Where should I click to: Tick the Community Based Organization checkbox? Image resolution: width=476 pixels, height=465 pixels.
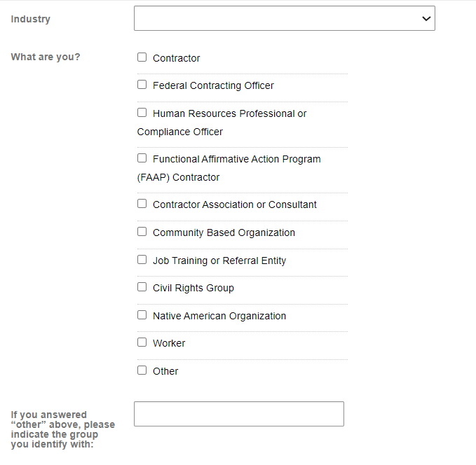point(142,232)
